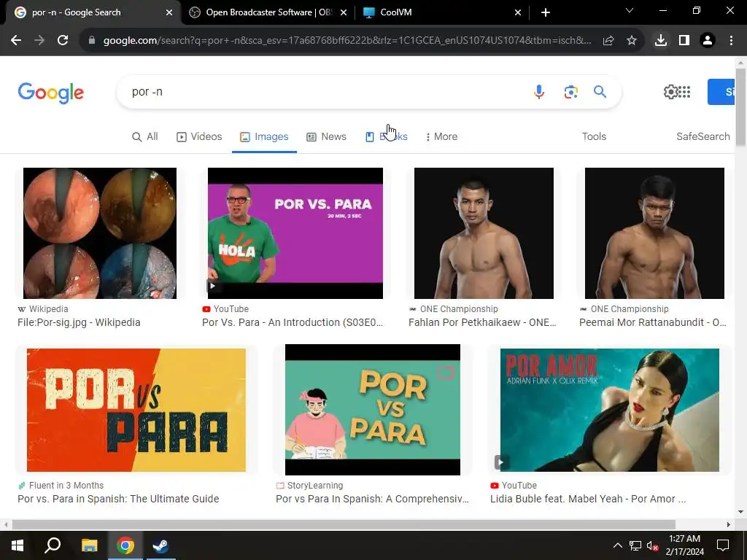Open File Explorer from the taskbar
The image size is (747, 560).
(x=89, y=545)
